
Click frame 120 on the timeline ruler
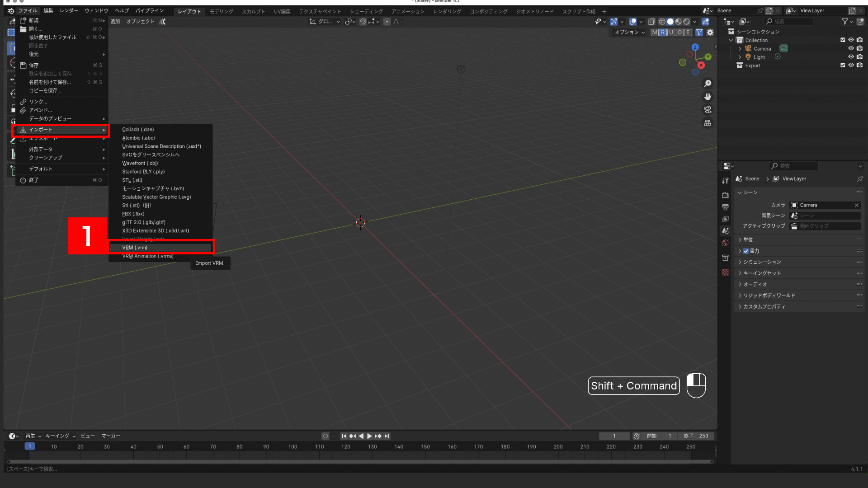[x=346, y=446]
